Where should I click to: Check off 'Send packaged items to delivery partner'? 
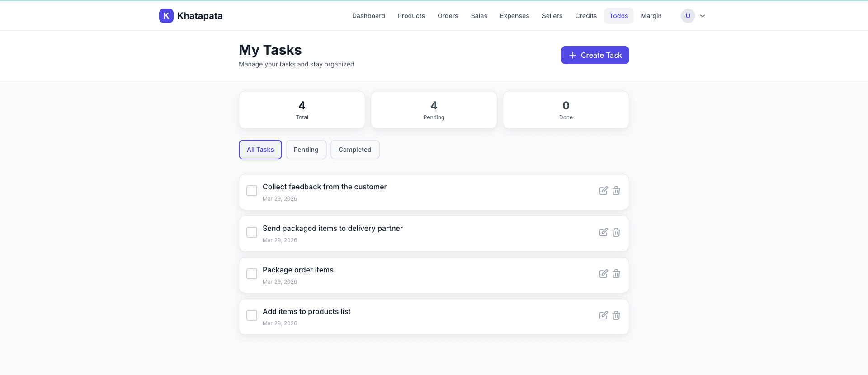(x=252, y=232)
